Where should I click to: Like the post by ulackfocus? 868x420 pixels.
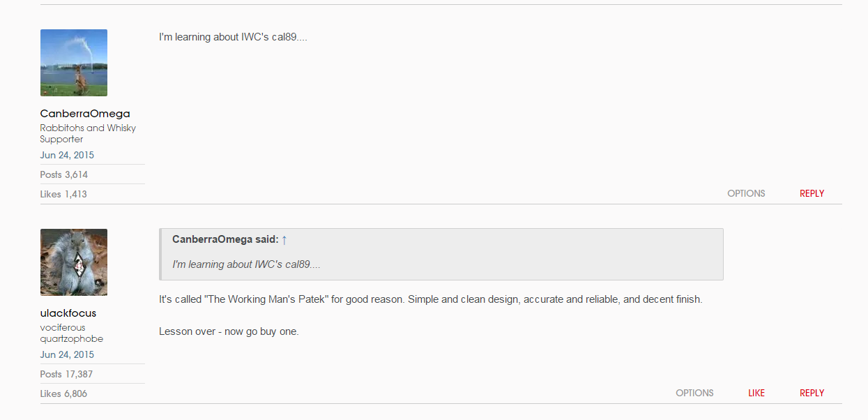[x=756, y=393]
